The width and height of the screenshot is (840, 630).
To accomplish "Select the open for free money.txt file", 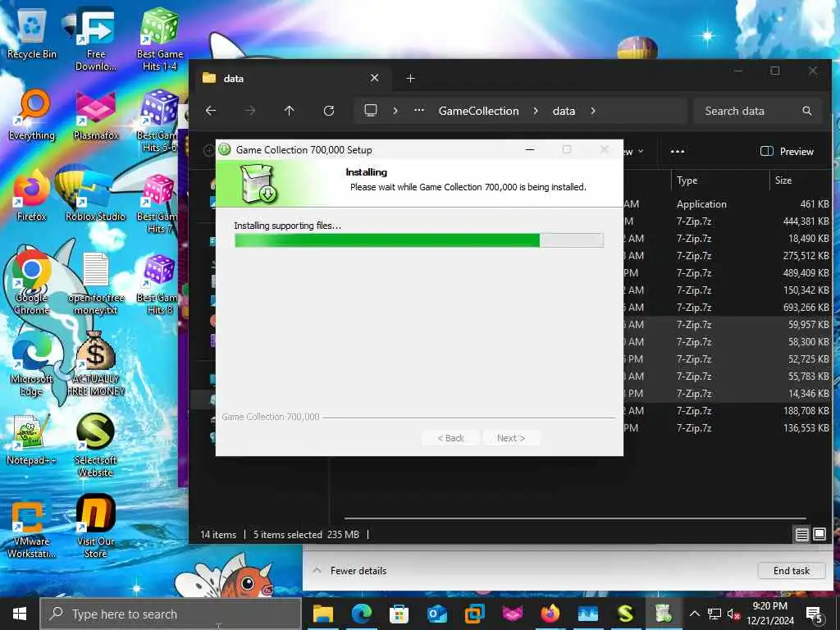I will tap(96, 283).
